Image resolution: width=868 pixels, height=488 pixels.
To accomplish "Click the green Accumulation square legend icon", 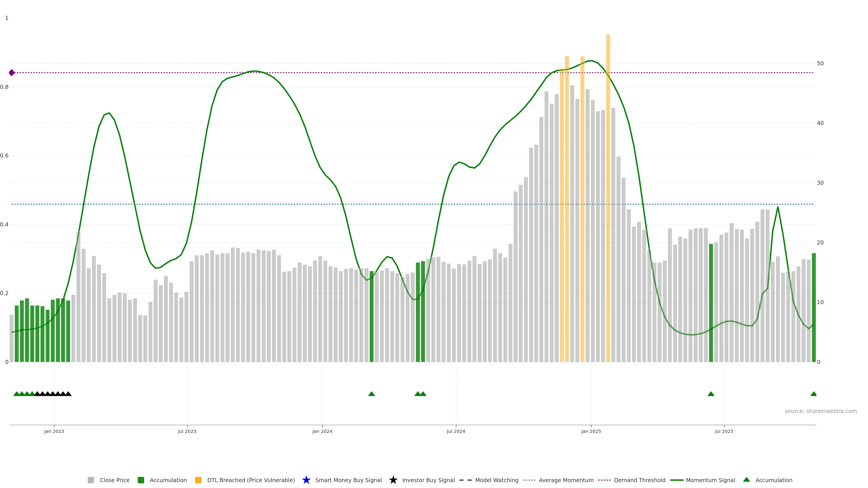I will click(141, 480).
